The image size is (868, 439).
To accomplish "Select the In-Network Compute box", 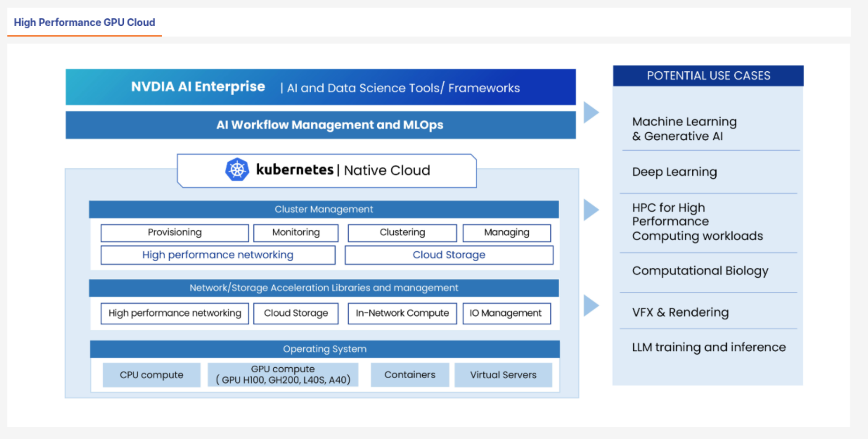I will tap(402, 313).
